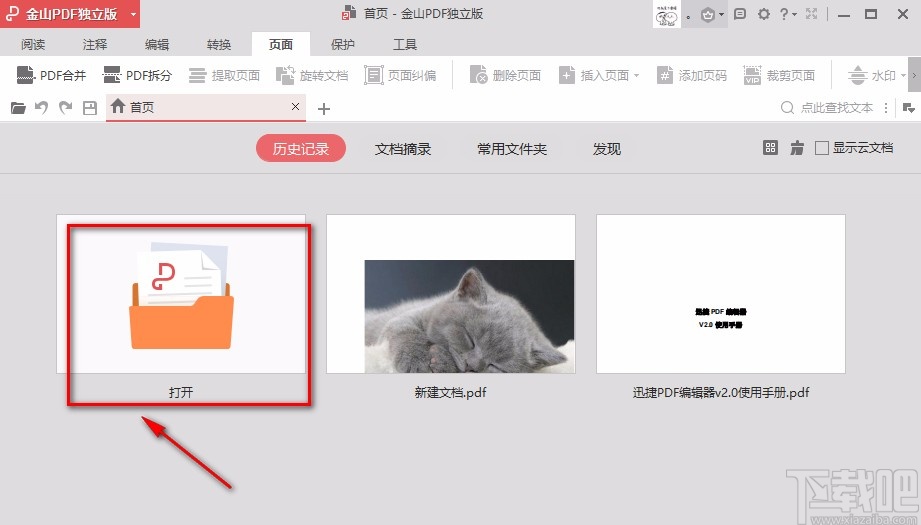Choose 裁剪页面 crop page tool
This screenshot has height=525, width=921.
tap(779, 75)
